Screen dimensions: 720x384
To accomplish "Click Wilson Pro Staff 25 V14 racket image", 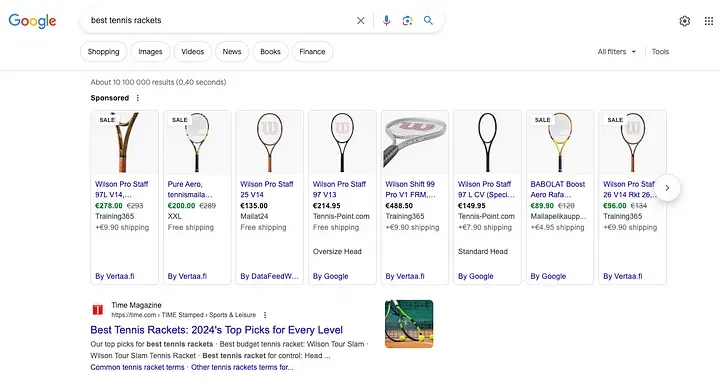I will (x=270, y=142).
